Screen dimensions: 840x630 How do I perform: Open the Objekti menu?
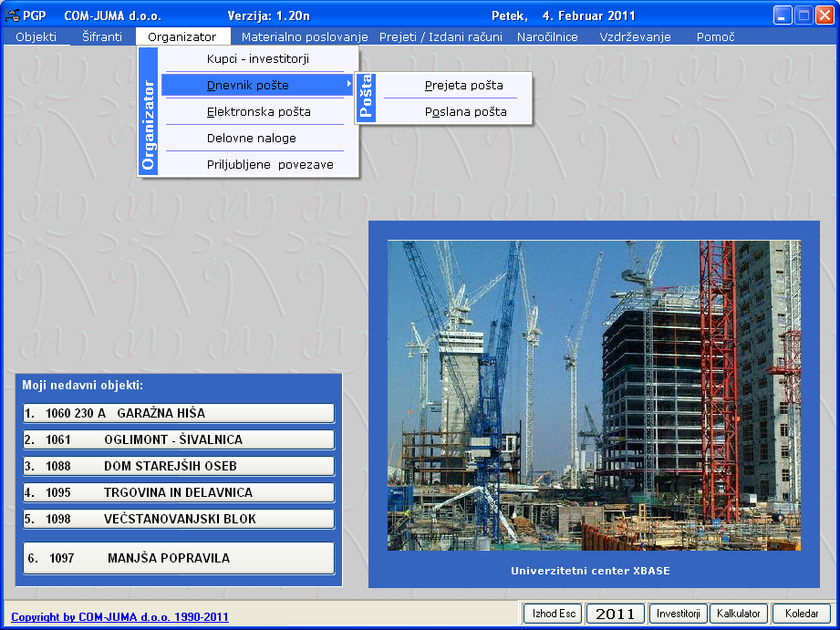pos(36,36)
